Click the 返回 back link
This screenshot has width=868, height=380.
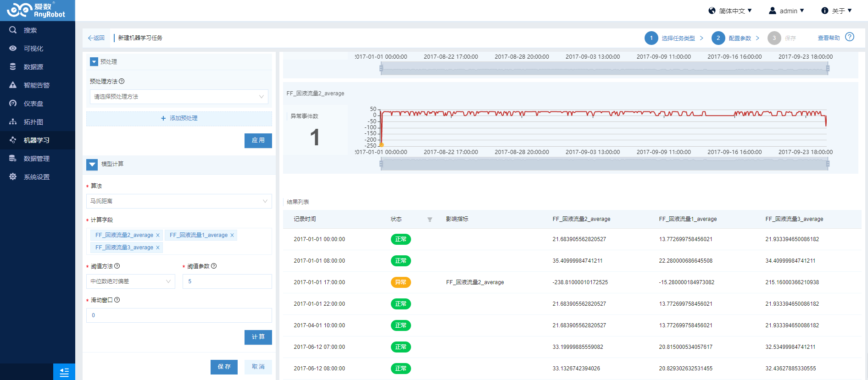click(x=96, y=38)
